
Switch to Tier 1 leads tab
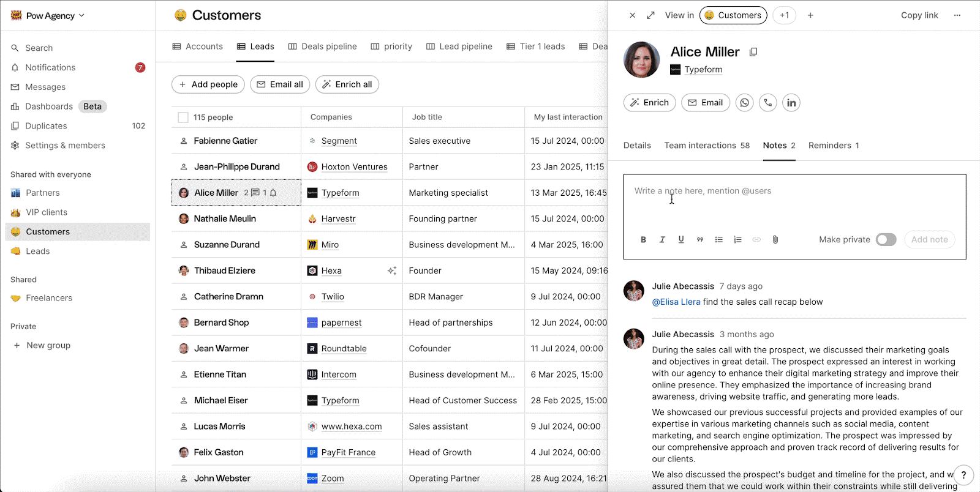536,47
